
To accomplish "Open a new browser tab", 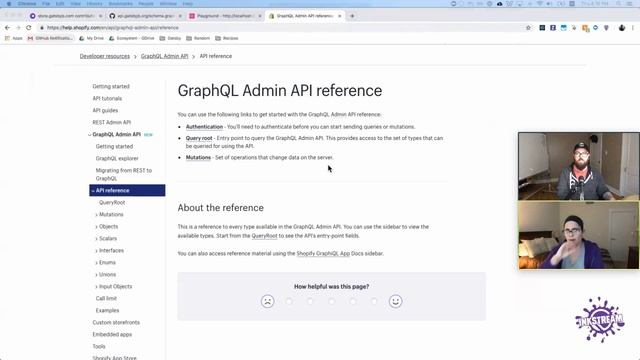I will click(352, 16).
